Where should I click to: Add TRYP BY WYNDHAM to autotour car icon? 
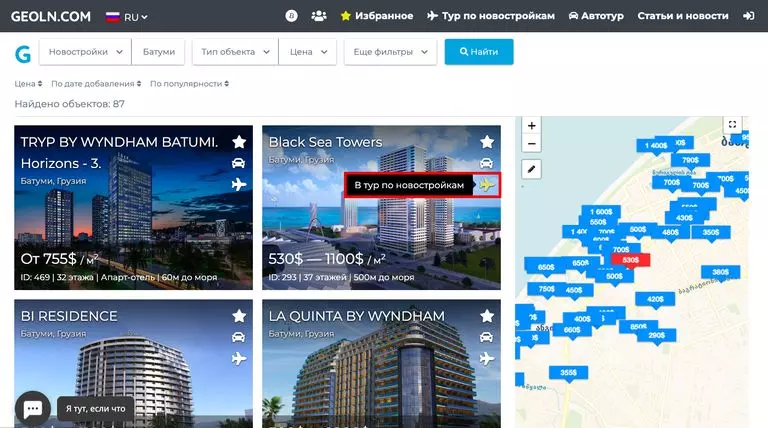(239, 163)
